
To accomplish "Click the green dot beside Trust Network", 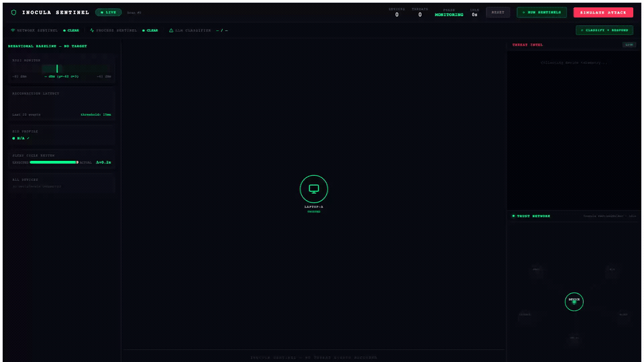I will click(513, 216).
